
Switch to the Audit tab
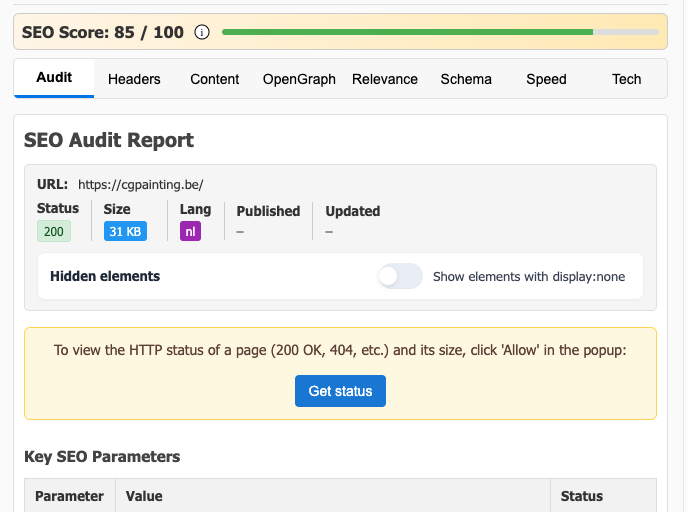pyautogui.click(x=54, y=78)
